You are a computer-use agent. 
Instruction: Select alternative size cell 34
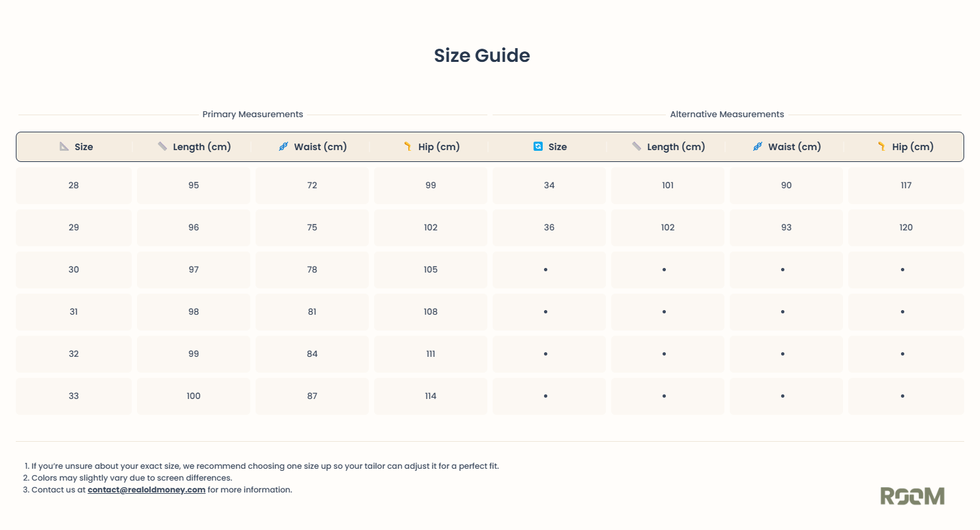[549, 186]
